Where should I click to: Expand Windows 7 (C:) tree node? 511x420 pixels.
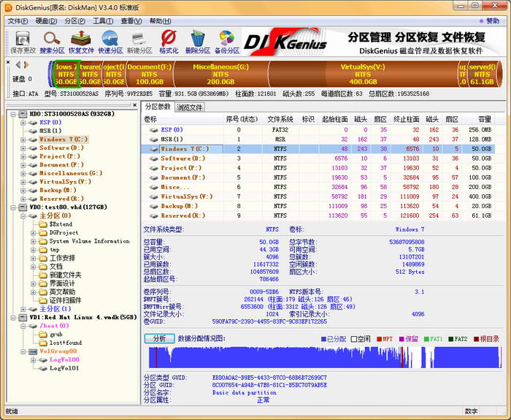click(x=23, y=140)
